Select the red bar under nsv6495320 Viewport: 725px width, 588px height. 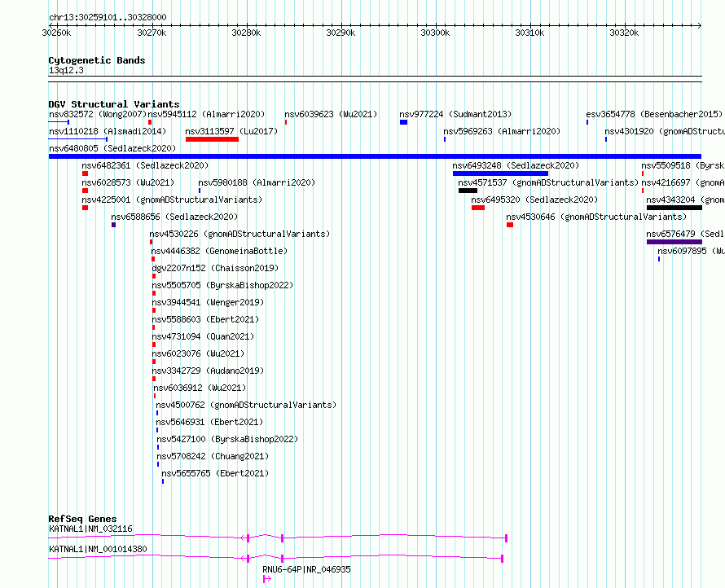coord(478,208)
